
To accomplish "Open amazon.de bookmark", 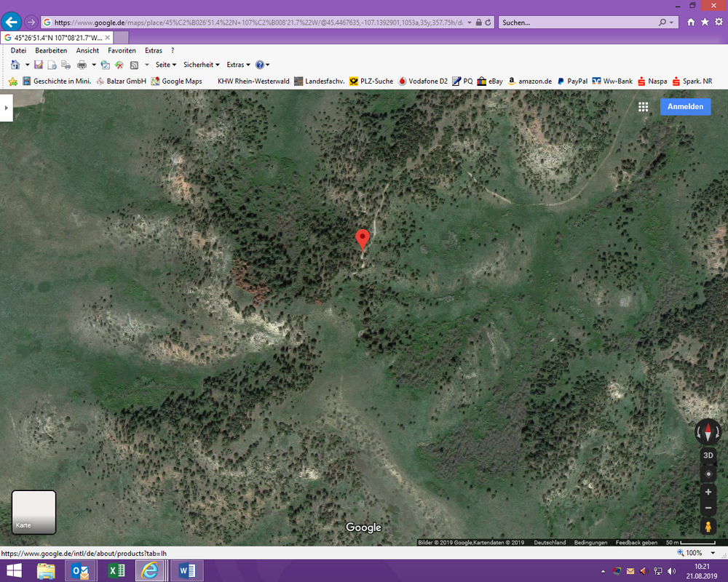I will click(x=530, y=81).
